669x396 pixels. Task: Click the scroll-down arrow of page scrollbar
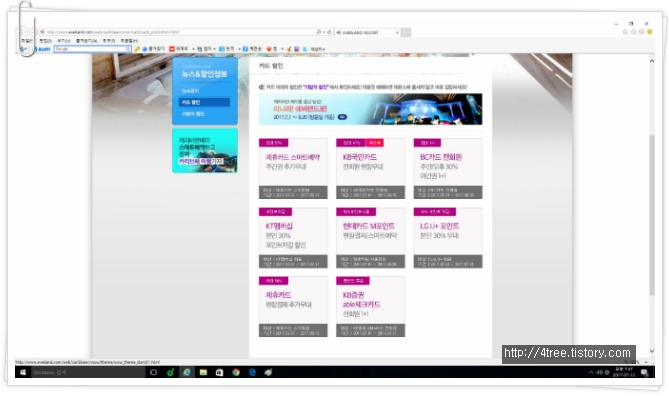pyautogui.click(x=652, y=351)
